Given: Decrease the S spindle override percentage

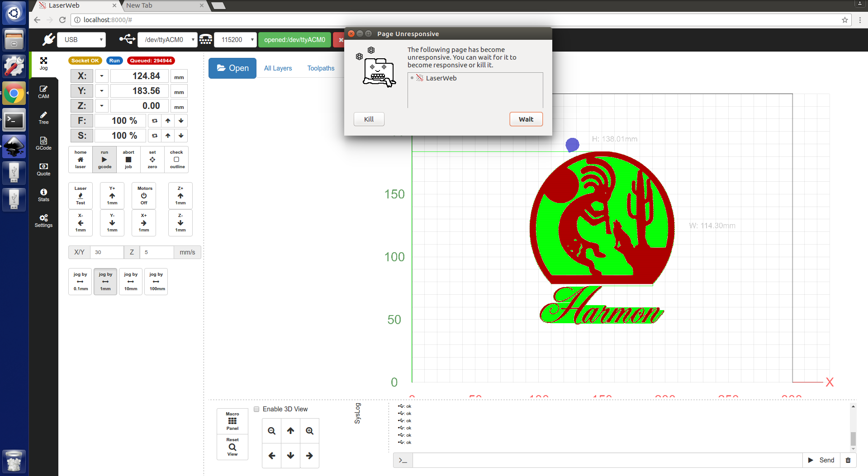Looking at the screenshot, I should click(x=181, y=136).
